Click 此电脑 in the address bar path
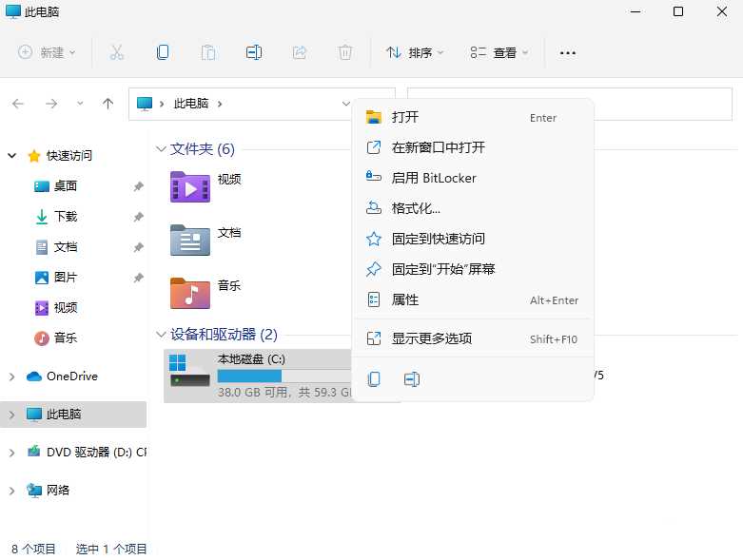The image size is (743, 560). pos(191,104)
